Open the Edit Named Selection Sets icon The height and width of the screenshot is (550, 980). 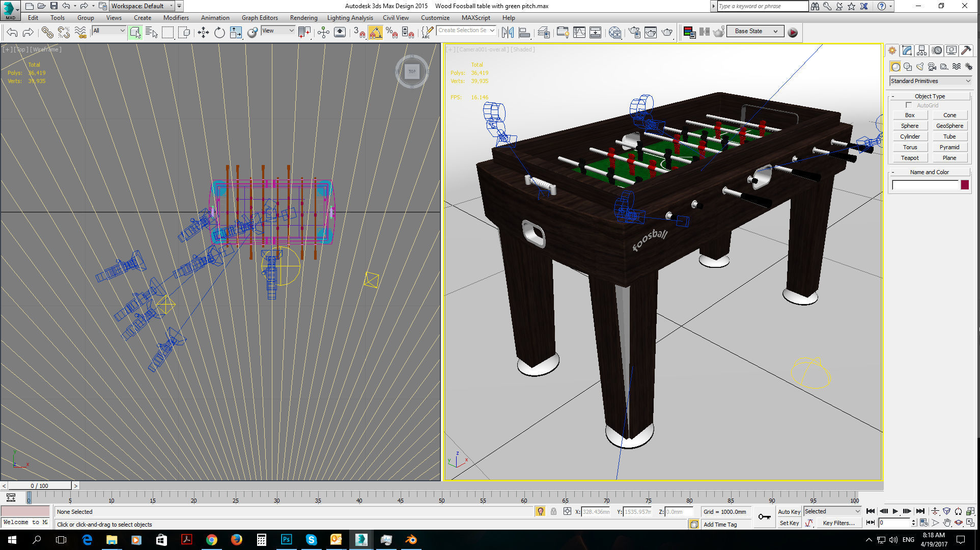coord(427,33)
